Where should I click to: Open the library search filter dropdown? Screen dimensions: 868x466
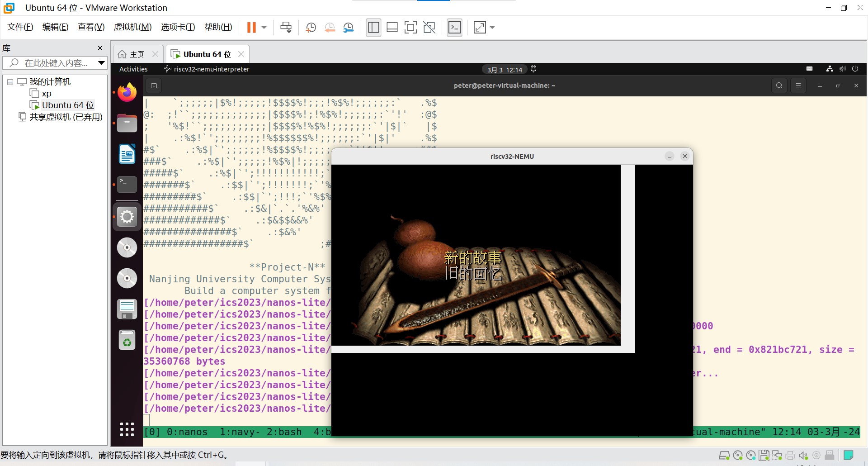point(101,63)
